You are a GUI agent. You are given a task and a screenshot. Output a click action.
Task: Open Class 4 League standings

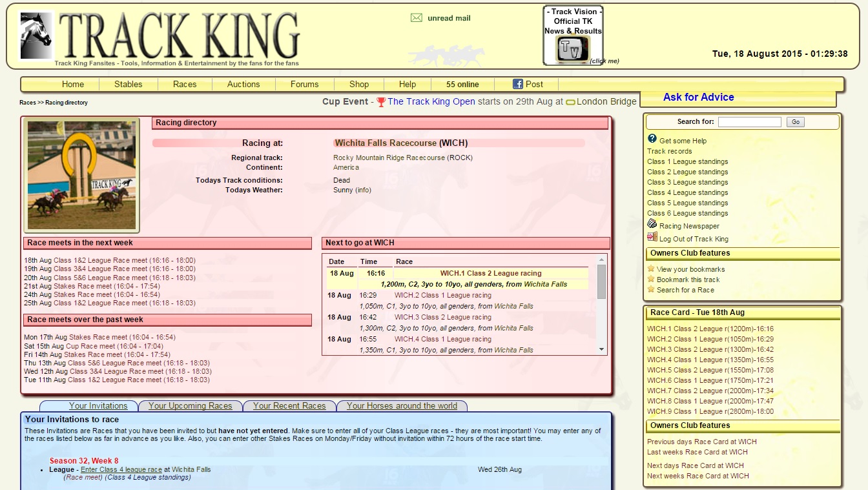click(x=687, y=192)
